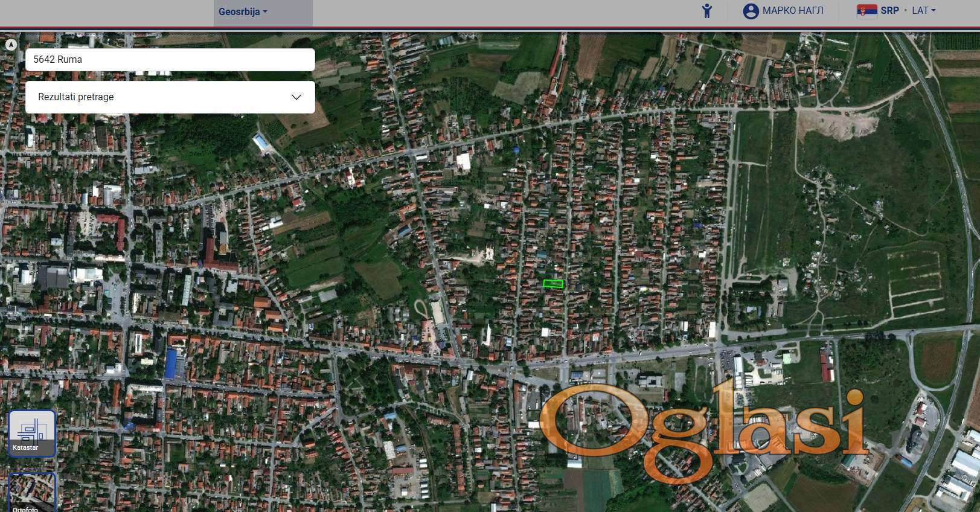
Task: Select the green outlined parcel on map
Action: click(x=552, y=284)
